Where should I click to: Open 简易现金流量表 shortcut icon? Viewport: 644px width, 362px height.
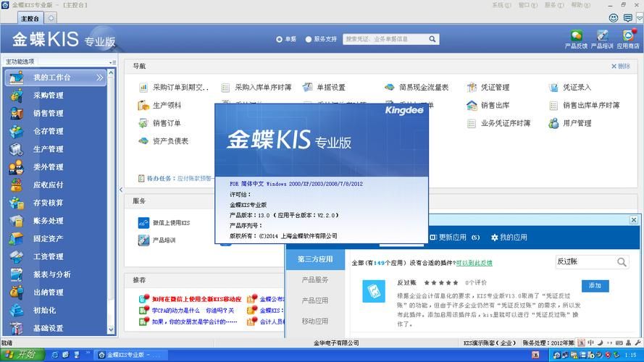coord(389,88)
